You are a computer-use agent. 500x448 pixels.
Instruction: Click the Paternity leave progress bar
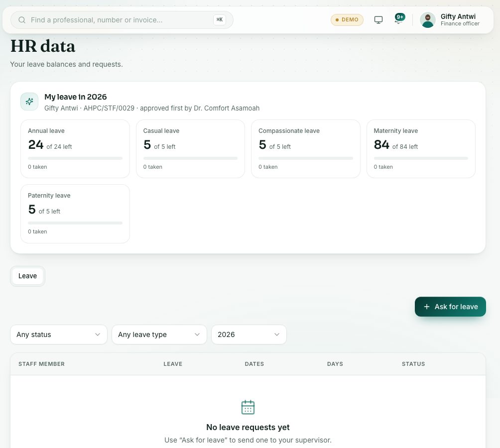pos(75,223)
